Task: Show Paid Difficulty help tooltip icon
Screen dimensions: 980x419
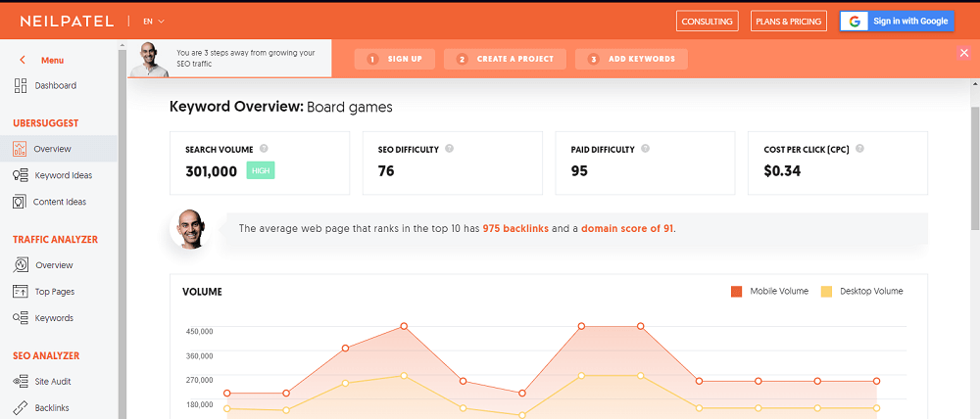Action: [x=645, y=149]
